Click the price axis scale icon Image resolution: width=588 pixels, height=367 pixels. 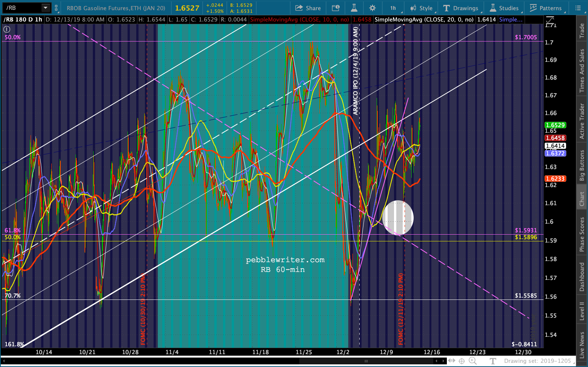pyautogui.click(x=550, y=20)
